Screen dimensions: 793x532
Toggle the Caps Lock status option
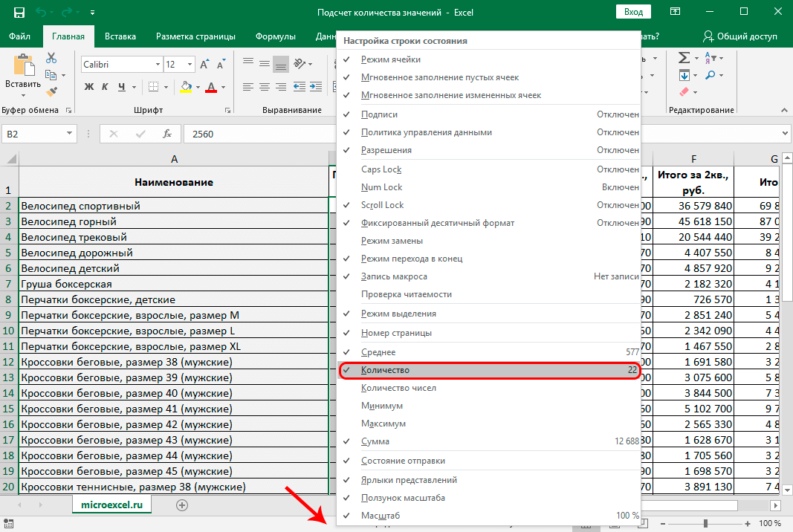(488, 169)
